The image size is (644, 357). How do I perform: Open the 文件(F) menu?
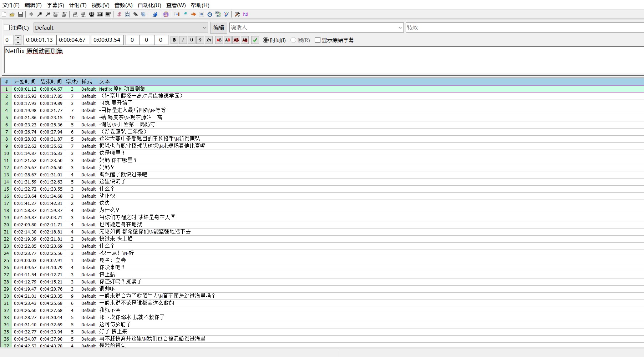pos(11,5)
